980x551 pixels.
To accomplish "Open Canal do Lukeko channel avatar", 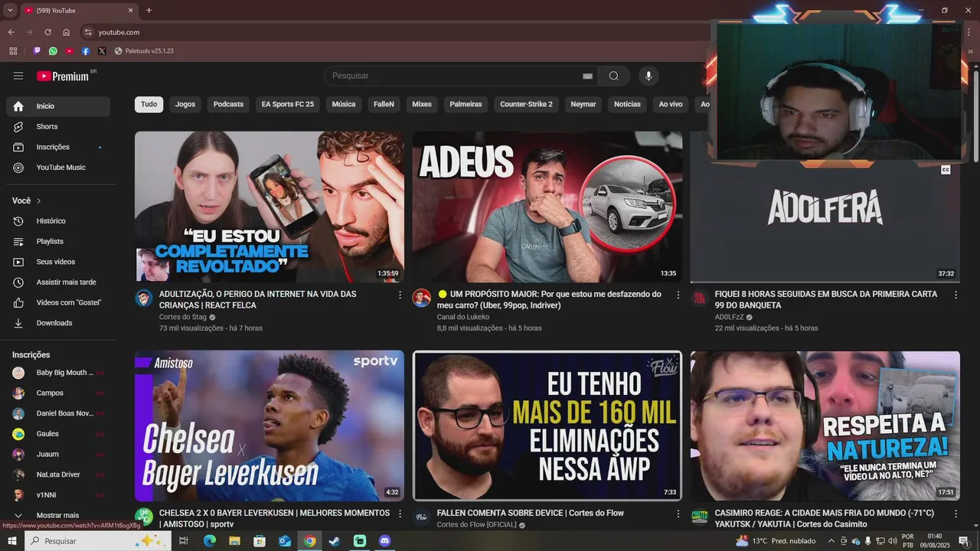I will [x=422, y=298].
